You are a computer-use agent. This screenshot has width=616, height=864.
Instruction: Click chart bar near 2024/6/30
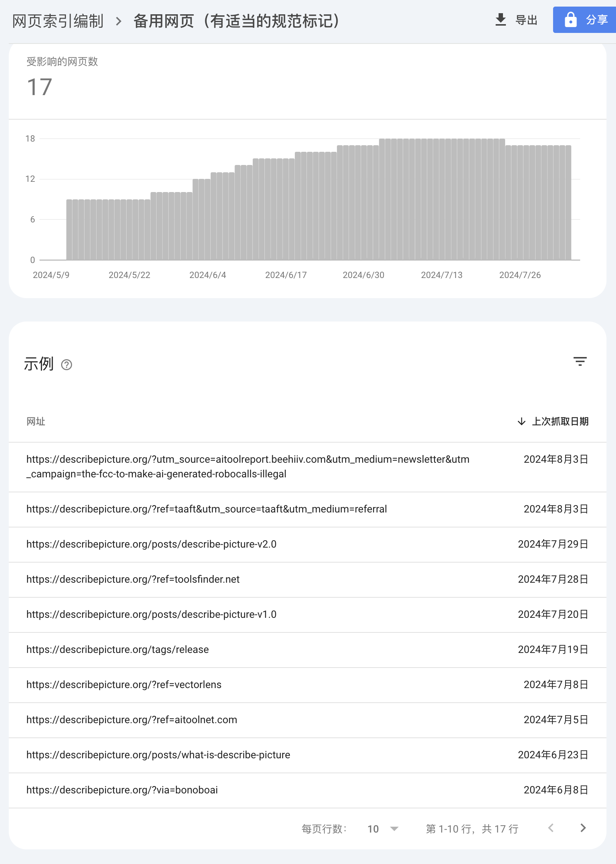363,203
